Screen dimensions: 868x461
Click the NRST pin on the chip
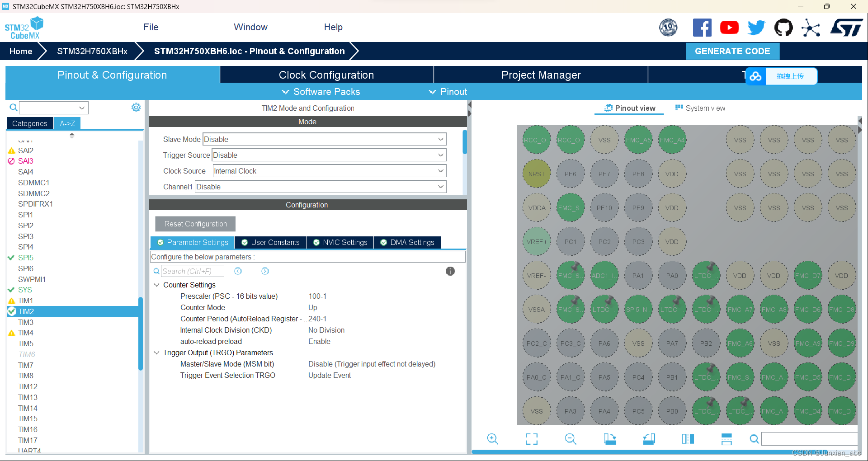click(x=537, y=174)
